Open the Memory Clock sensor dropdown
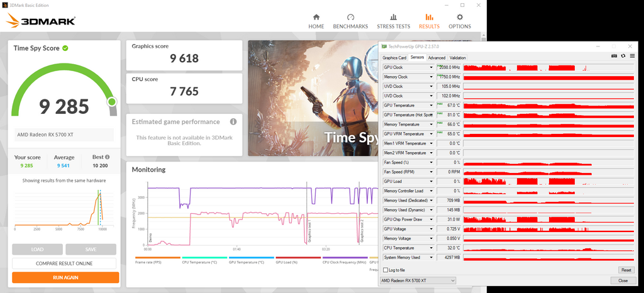The width and height of the screenshot is (644, 293). point(431,77)
